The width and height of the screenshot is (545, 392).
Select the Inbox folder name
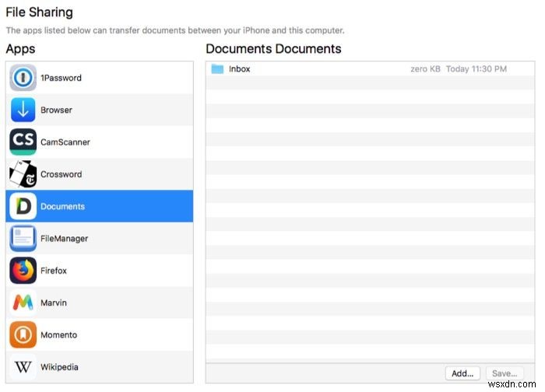click(240, 68)
